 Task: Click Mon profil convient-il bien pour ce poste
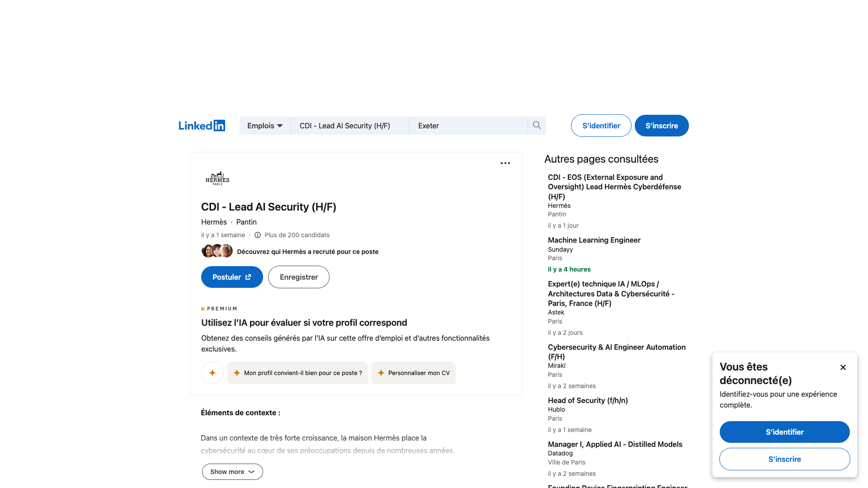pyautogui.click(x=297, y=373)
